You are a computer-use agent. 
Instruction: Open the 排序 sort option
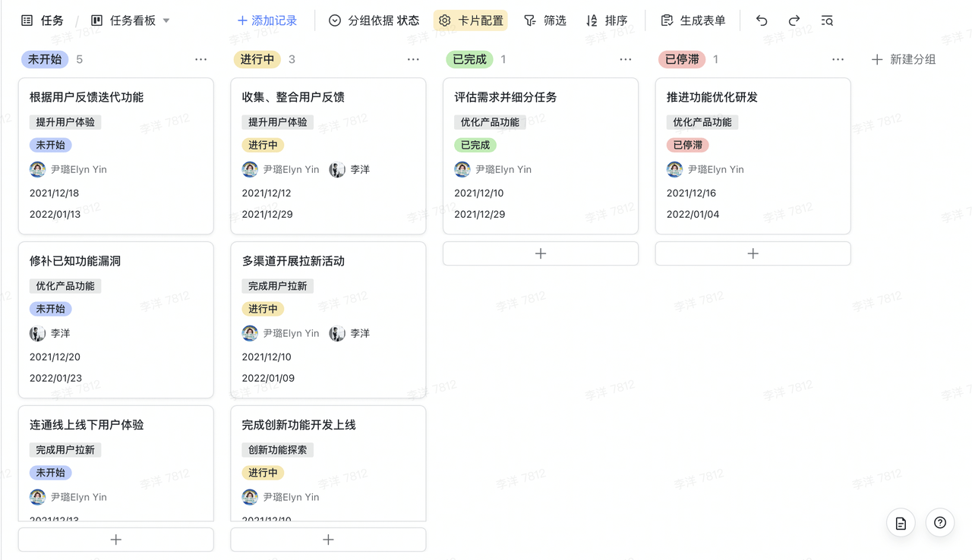pos(607,20)
